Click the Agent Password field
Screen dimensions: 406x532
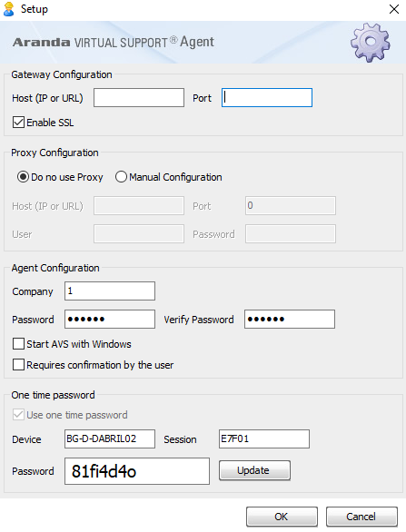click(x=110, y=319)
